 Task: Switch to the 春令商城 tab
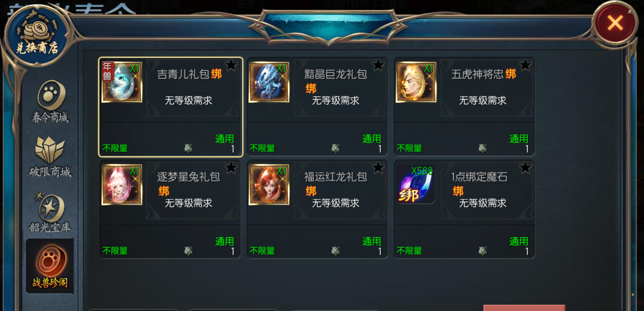[x=50, y=102]
